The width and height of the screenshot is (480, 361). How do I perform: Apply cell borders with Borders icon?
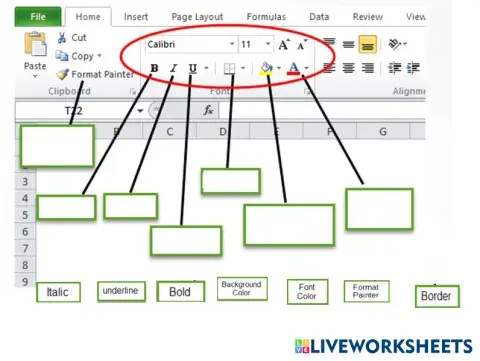(x=229, y=69)
